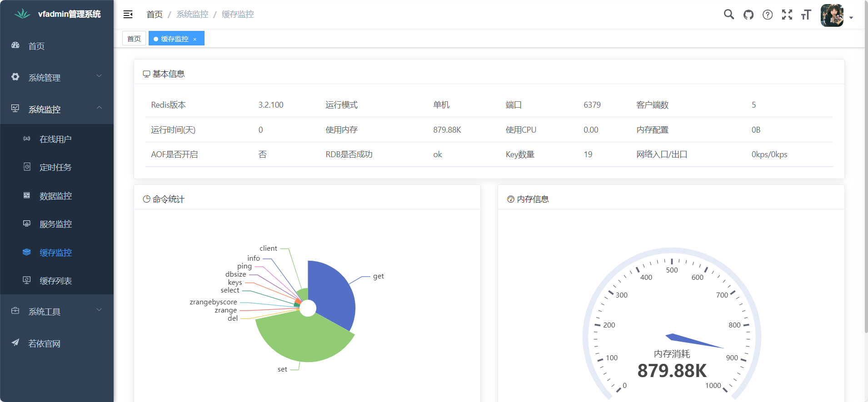Expand the 系统工具 sidebar menu

coord(57,312)
